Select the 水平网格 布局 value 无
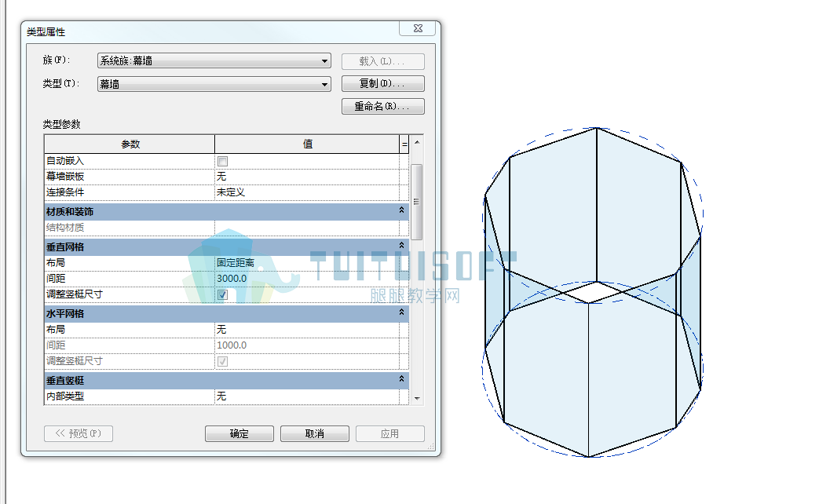This screenshot has width=830, height=504. tap(307, 329)
